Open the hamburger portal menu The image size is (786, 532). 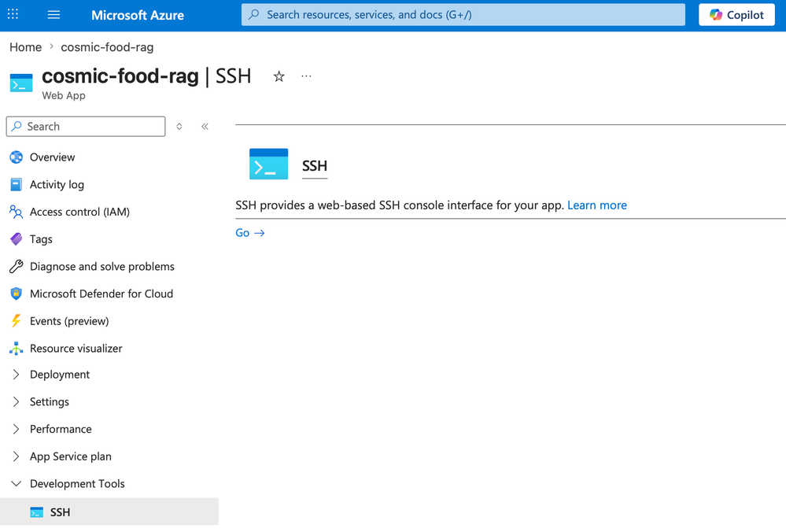point(54,15)
